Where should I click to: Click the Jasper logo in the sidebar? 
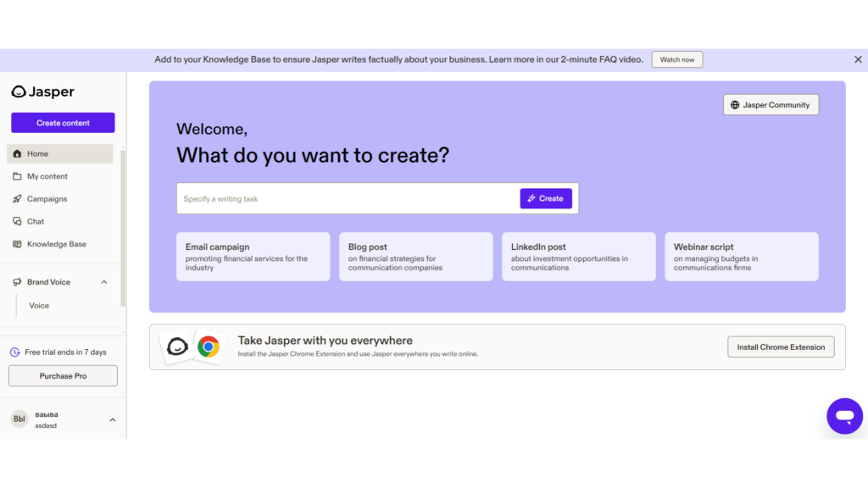[42, 91]
